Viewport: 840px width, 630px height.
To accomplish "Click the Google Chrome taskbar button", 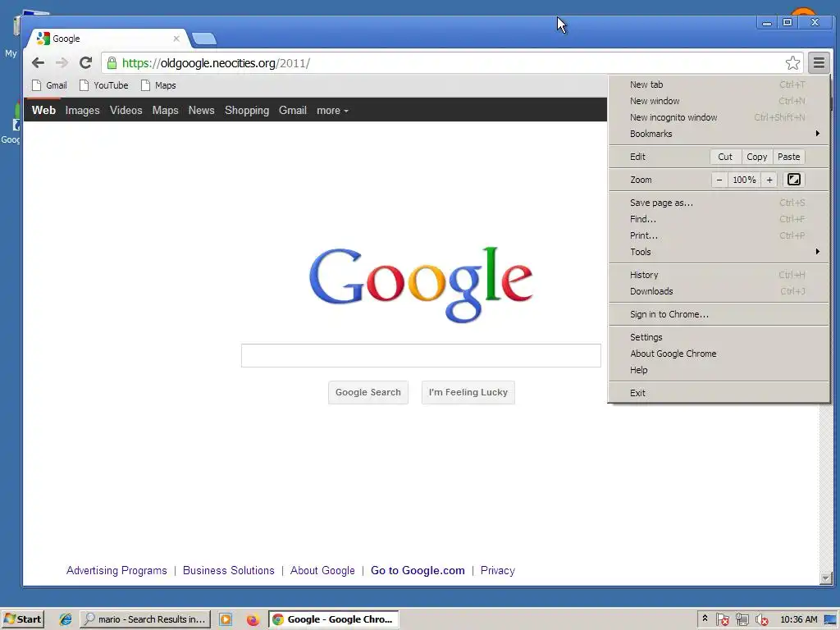I will click(334, 619).
